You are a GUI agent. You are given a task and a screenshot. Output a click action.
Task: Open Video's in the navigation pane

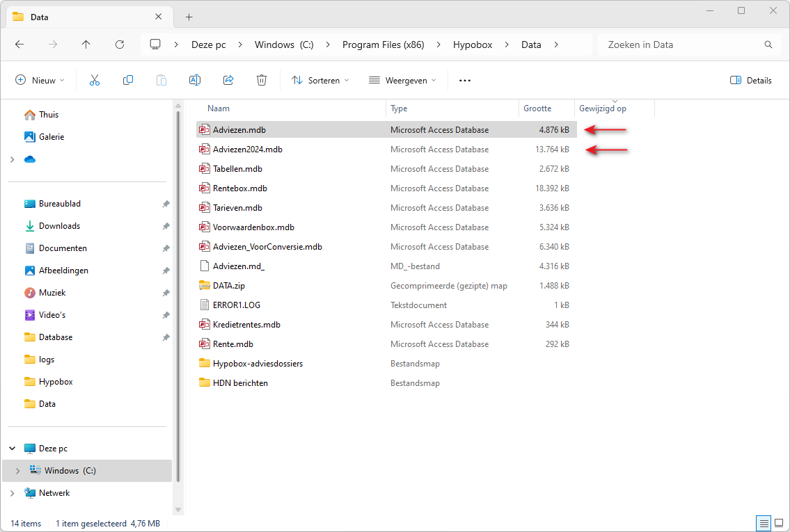52,315
